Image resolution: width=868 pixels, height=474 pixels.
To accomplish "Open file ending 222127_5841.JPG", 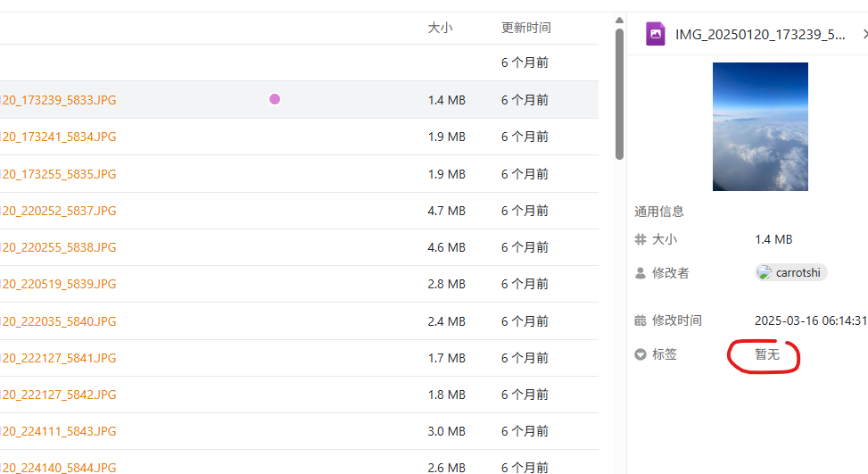I will pos(58,358).
